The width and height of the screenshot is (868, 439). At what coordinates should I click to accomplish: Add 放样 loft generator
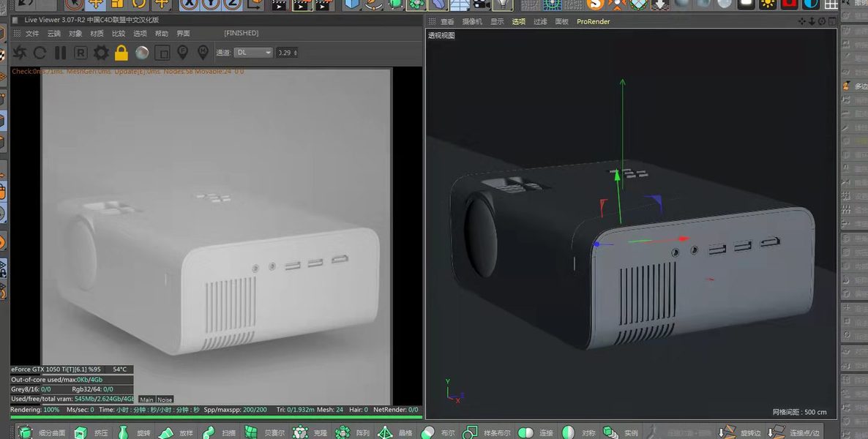(176, 432)
